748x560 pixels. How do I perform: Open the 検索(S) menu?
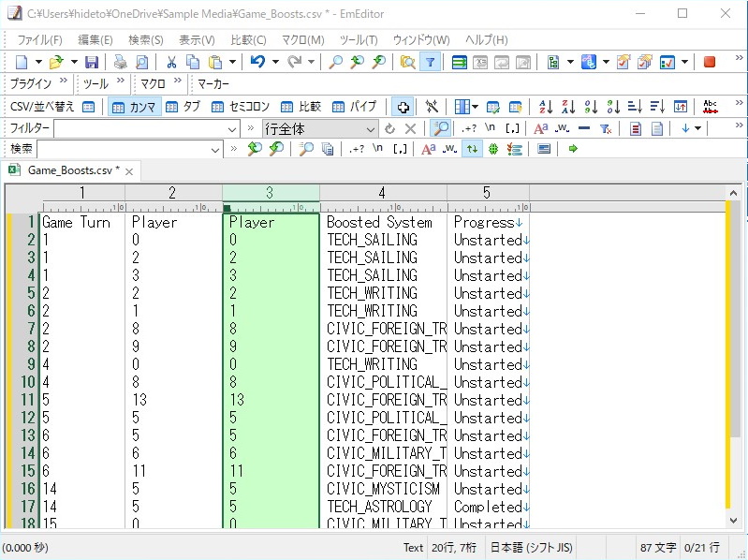pos(146,40)
